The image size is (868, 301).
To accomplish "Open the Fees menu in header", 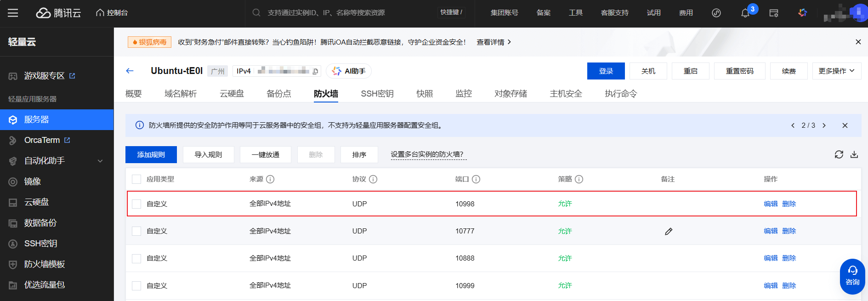I will (686, 13).
